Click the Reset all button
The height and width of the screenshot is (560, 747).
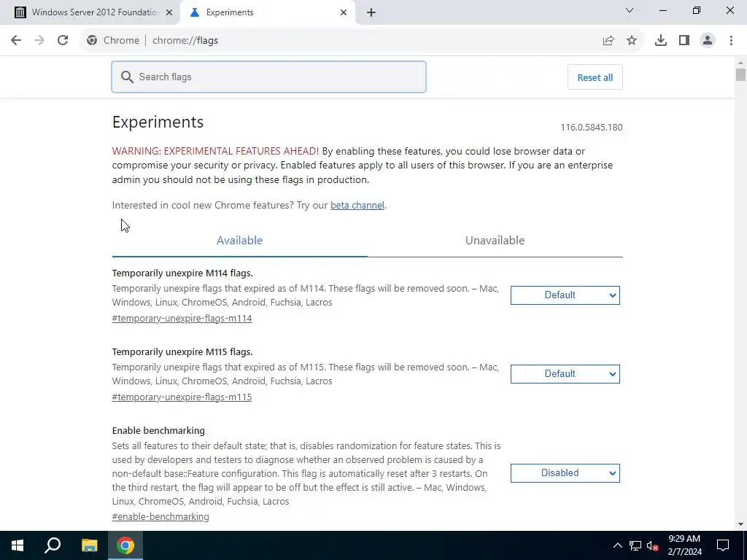coord(595,77)
